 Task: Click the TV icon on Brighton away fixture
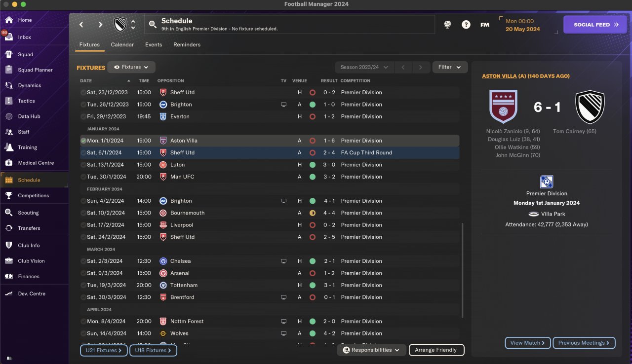coord(283,105)
